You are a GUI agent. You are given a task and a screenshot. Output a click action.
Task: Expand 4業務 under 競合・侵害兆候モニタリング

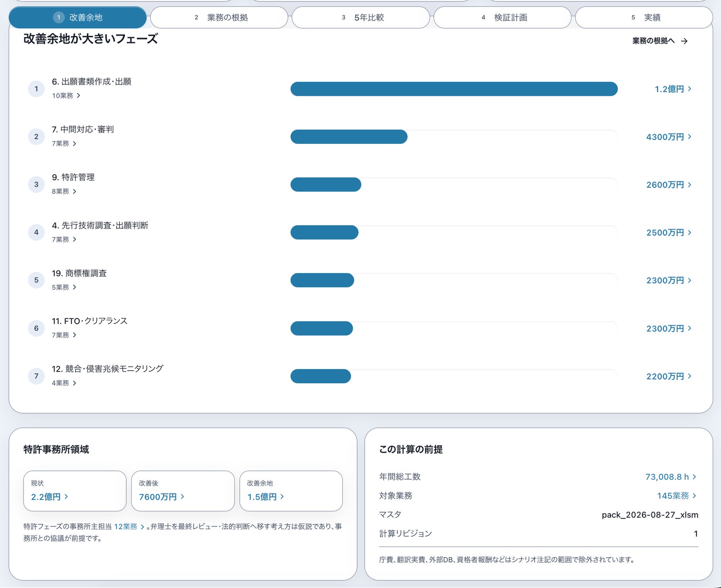[64, 383]
